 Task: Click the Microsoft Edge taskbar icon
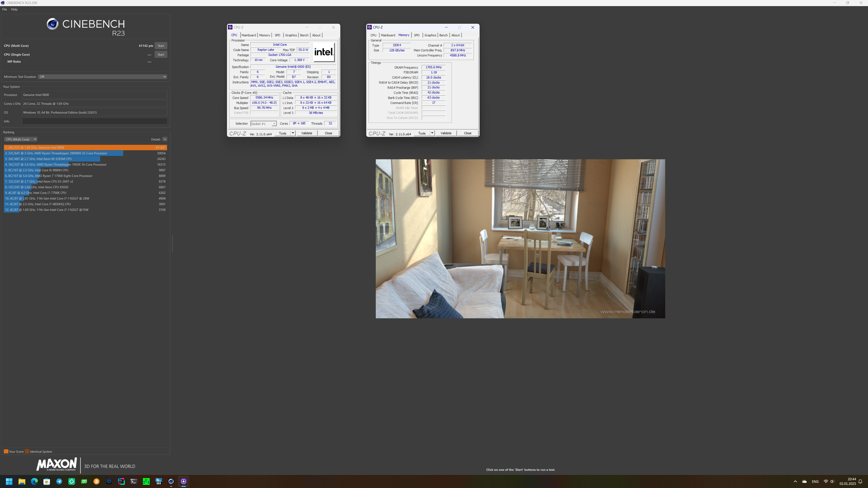(34, 481)
